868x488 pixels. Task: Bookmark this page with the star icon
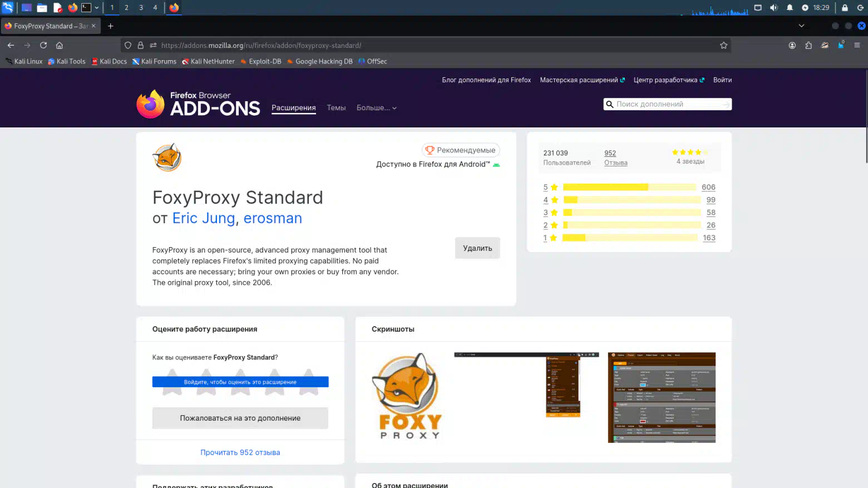tap(723, 45)
